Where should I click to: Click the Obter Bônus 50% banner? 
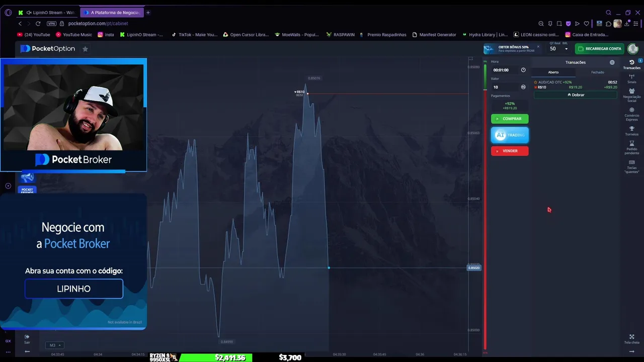(x=511, y=49)
